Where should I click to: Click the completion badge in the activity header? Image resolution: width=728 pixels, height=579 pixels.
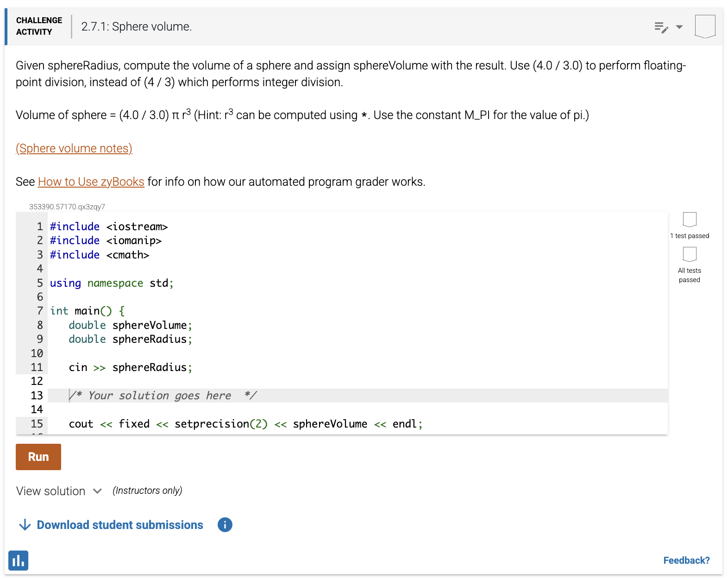[705, 26]
